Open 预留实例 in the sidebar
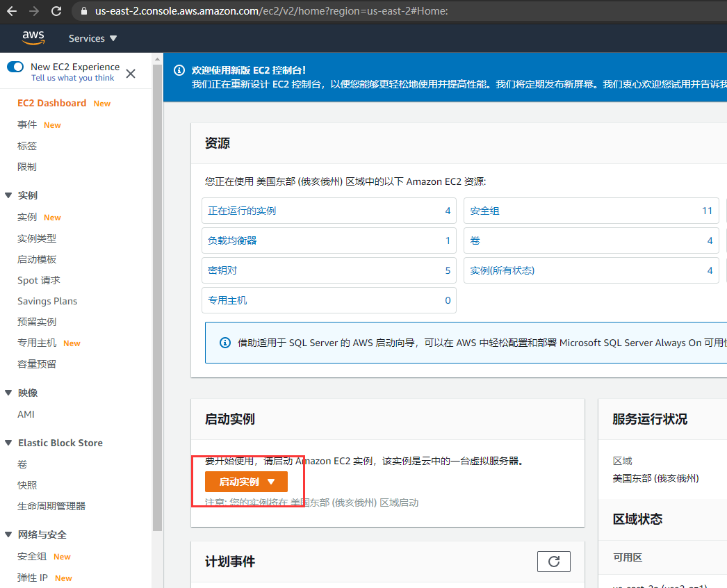 (37, 322)
